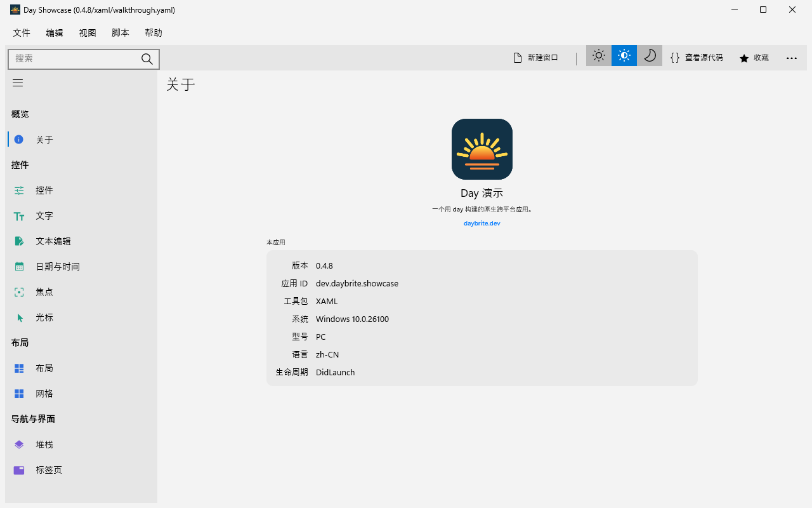Click the version value 0.4.8
Image resolution: width=812 pixels, height=508 pixels.
(x=324, y=265)
